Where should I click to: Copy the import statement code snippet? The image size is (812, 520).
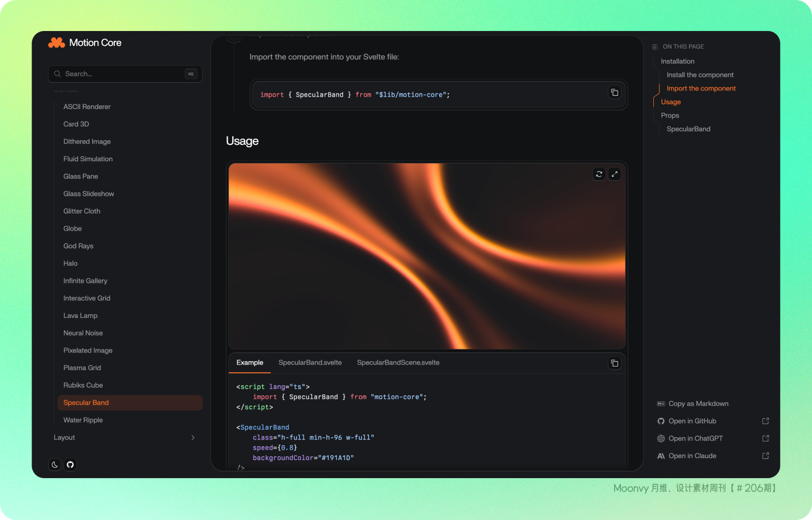pyautogui.click(x=614, y=93)
